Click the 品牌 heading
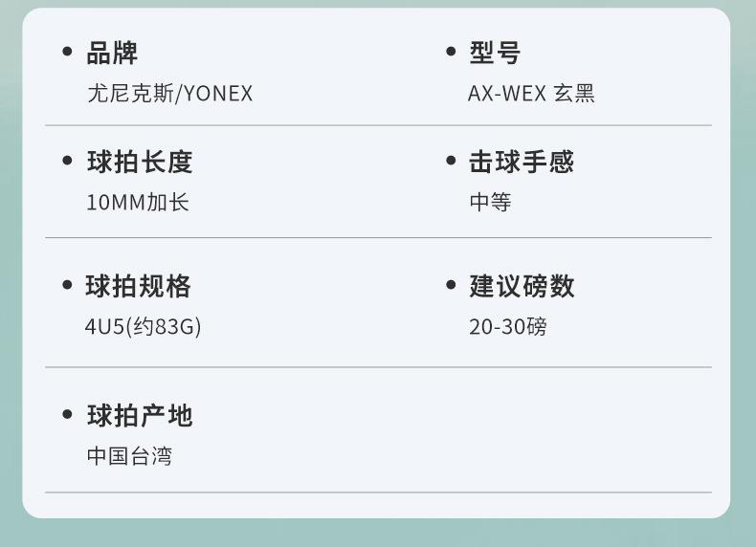This screenshot has width=756, height=547. click(x=112, y=53)
